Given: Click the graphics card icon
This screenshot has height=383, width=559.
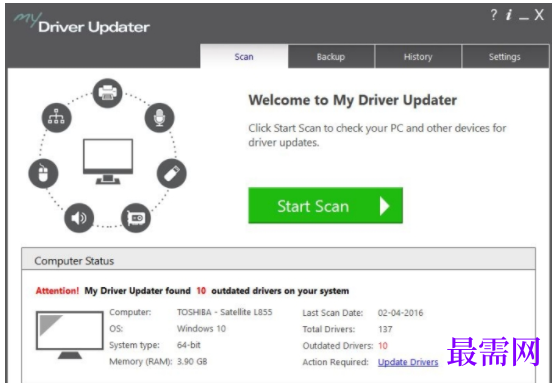Looking at the screenshot, I should 136,218.
